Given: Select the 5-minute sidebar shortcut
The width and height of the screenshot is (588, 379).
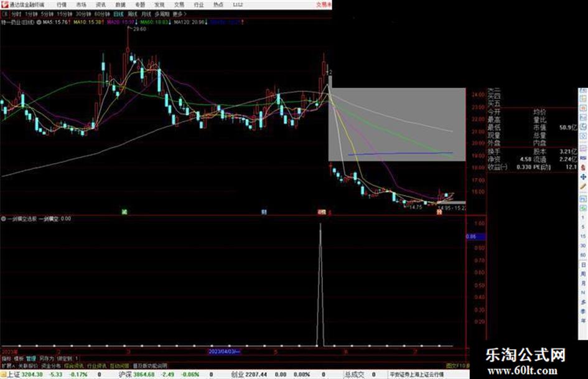Looking at the screenshot, I should point(583,227).
